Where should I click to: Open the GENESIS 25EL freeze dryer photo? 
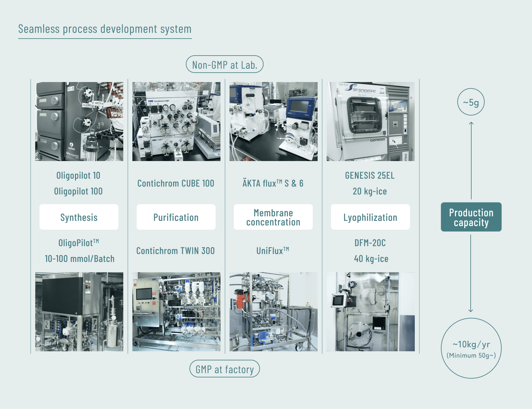click(x=371, y=122)
